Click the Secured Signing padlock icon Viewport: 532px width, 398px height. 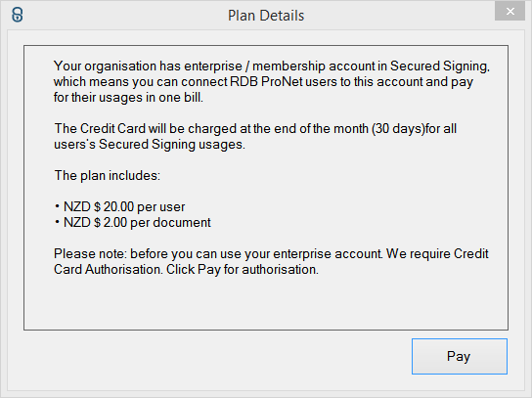[18, 16]
